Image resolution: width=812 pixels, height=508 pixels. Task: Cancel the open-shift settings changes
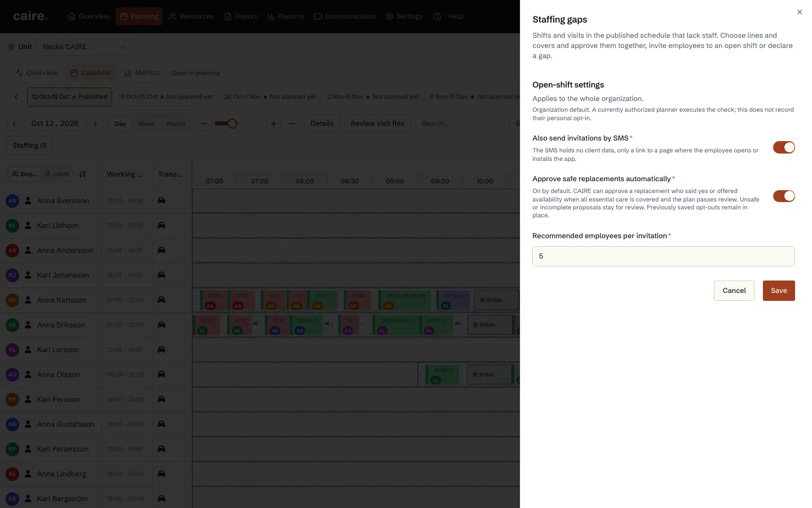pos(734,291)
